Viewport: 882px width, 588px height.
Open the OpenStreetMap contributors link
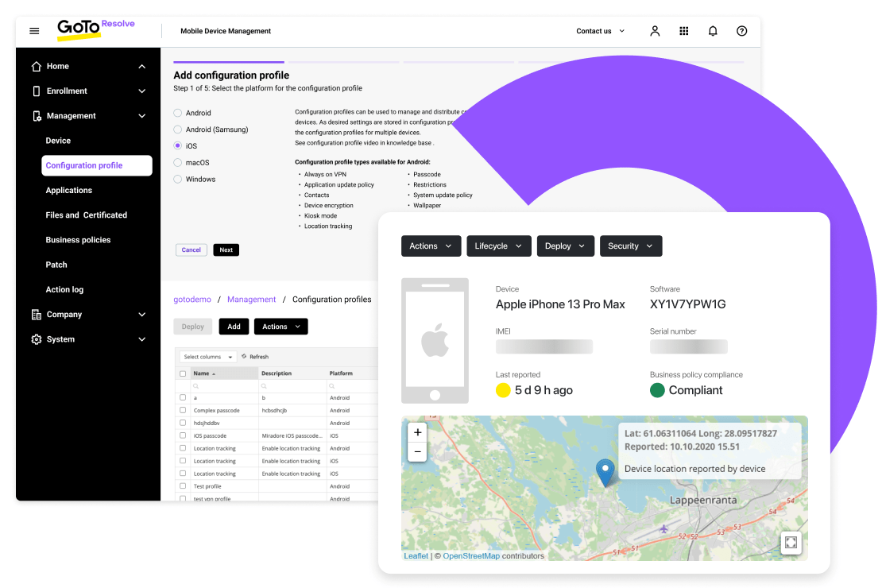472,556
